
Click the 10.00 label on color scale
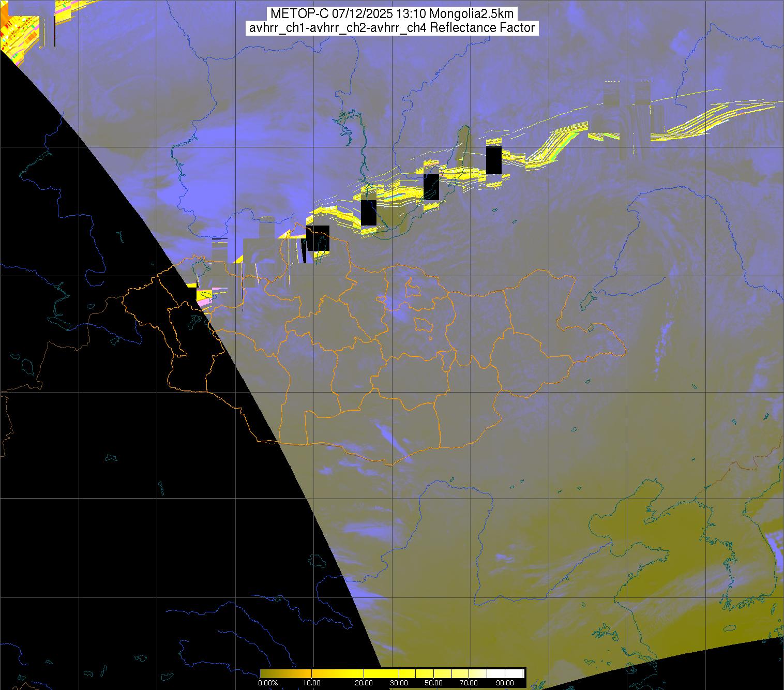click(x=312, y=683)
